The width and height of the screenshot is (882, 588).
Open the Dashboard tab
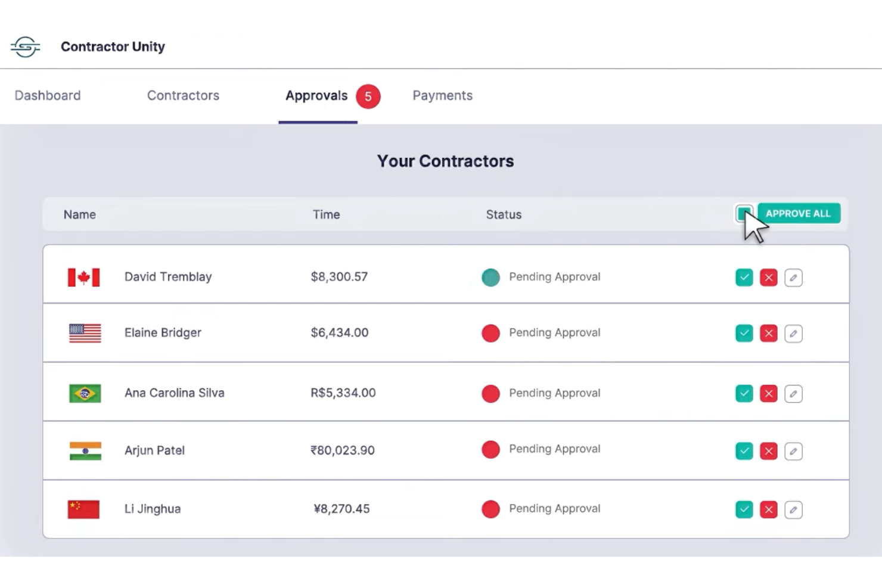(48, 95)
